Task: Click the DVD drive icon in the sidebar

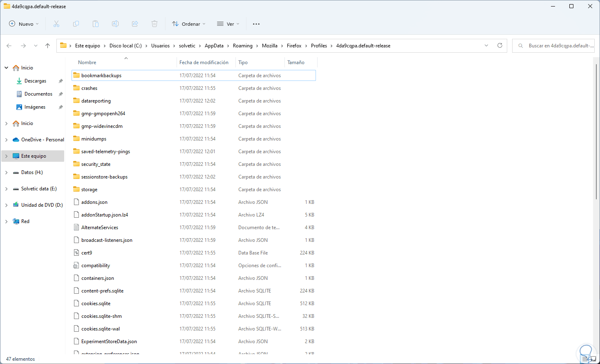Action: pyautogui.click(x=16, y=205)
